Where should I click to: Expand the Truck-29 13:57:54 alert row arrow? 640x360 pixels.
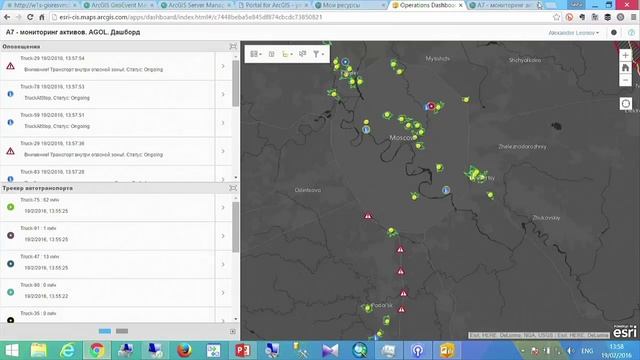click(223, 66)
